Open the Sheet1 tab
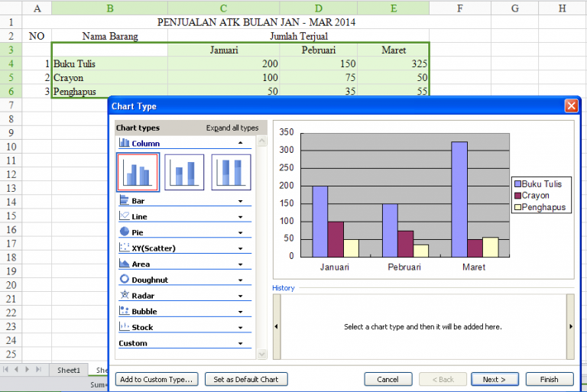 pyautogui.click(x=69, y=370)
